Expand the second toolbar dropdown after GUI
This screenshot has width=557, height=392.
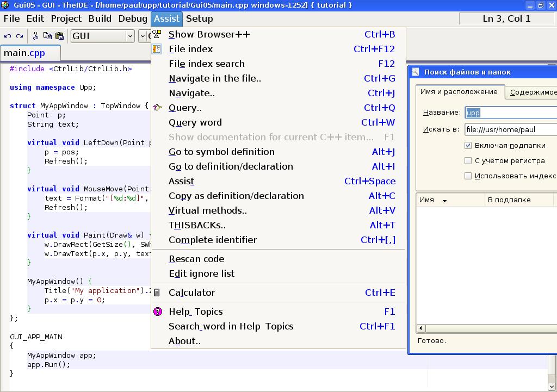pyautogui.click(x=144, y=36)
